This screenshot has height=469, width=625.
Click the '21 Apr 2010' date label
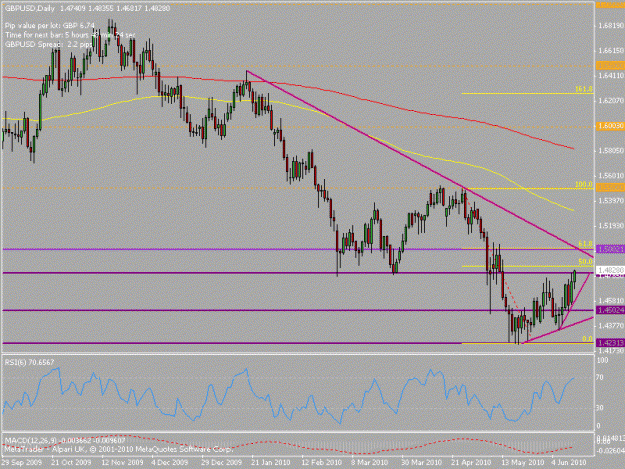pos(471,462)
